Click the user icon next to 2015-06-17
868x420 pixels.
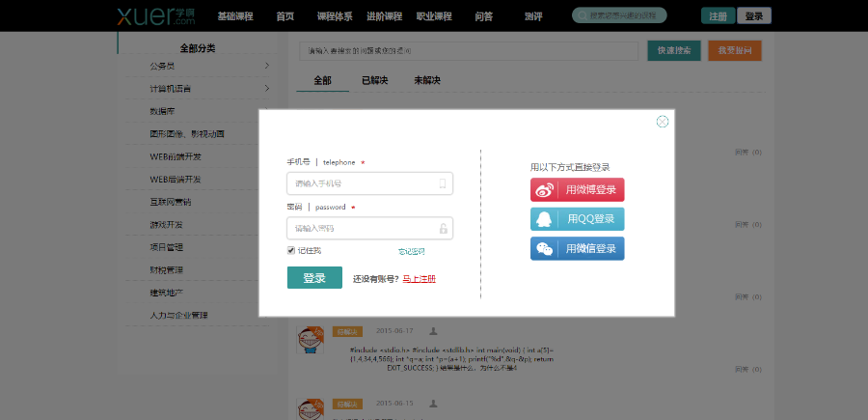[x=433, y=331]
